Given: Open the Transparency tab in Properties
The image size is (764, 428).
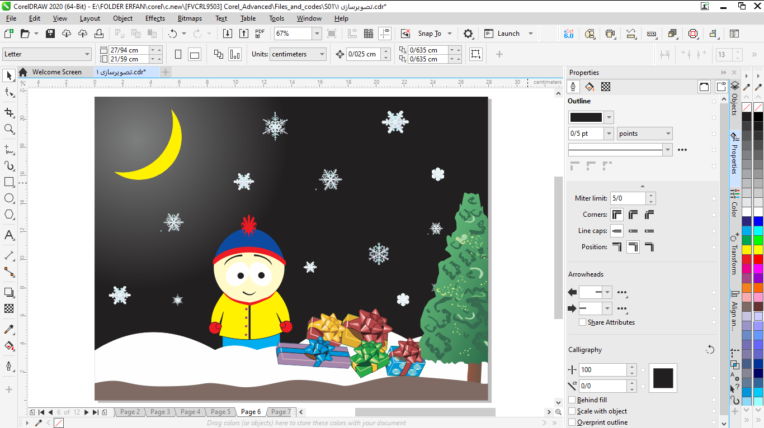Looking at the screenshot, I should pos(606,87).
